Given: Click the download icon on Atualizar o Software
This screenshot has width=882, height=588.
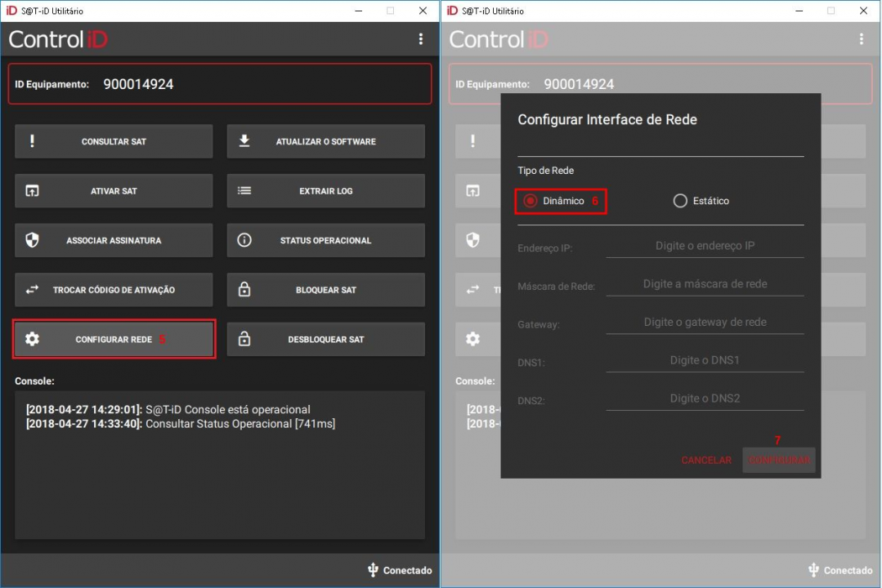Looking at the screenshot, I should [244, 140].
